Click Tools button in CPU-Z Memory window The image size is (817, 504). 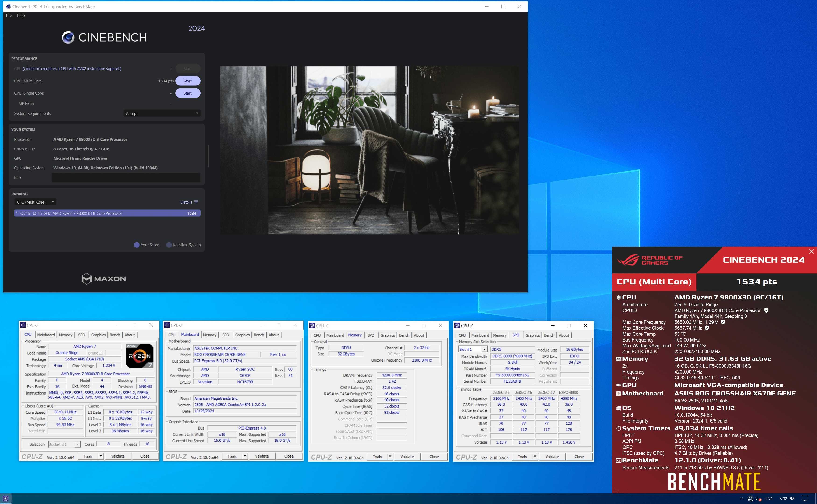pyautogui.click(x=377, y=457)
